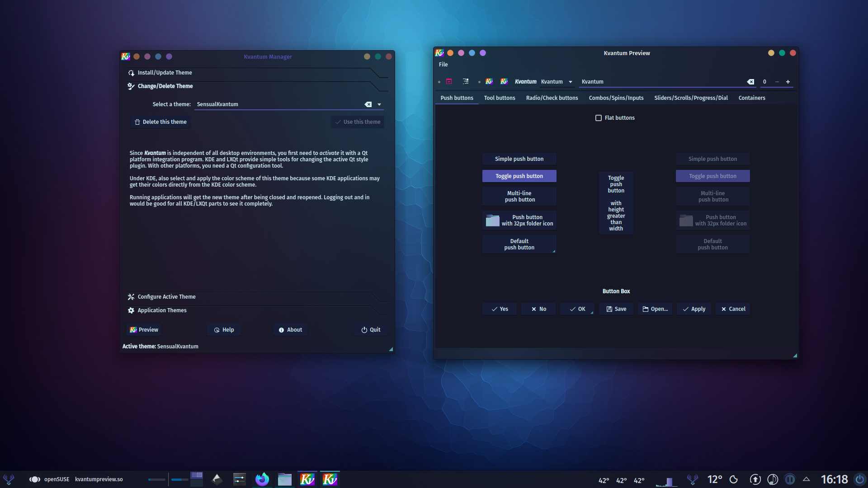
Task: Switch to the Tool buttons tab
Action: pyautogui.click(x=499, y=98)
